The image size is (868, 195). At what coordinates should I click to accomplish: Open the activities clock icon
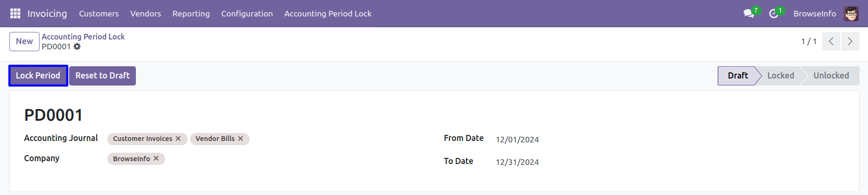(x=773, y=14)
